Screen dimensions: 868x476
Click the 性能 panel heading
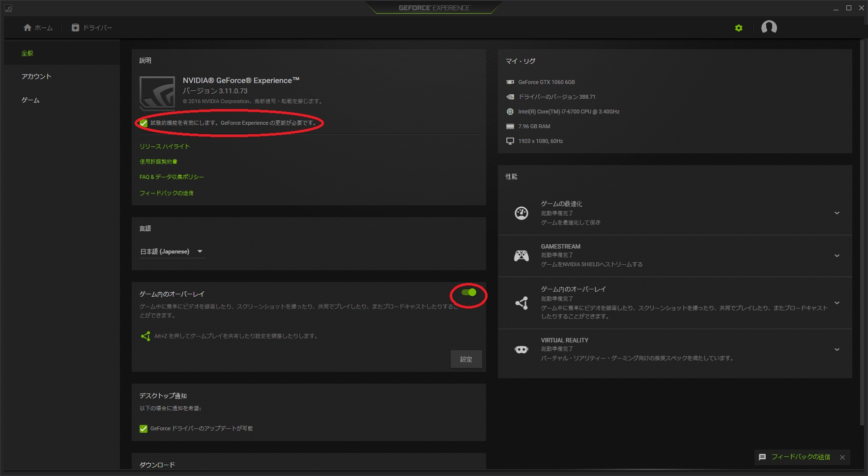(x=512, y=177)
